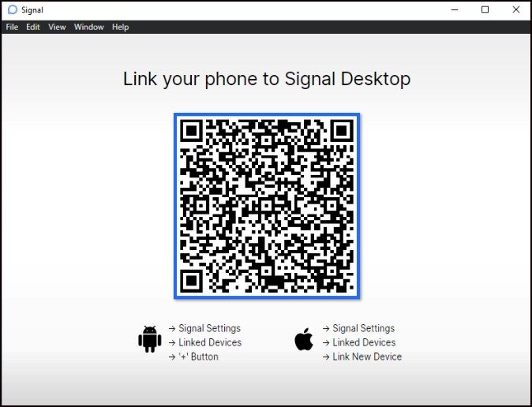Viewport: 532px width, 407px height.
Task: Click 'Linked Devices' beside the Apple logo
Action: pos(363,342)
